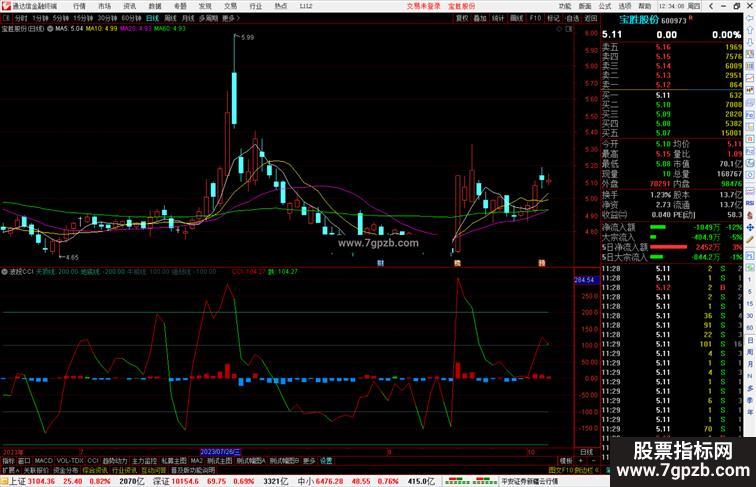The height and width of the screenshot is (487, 756).
Task: Expand 更多 indicator list
Action: coord(309,461)
